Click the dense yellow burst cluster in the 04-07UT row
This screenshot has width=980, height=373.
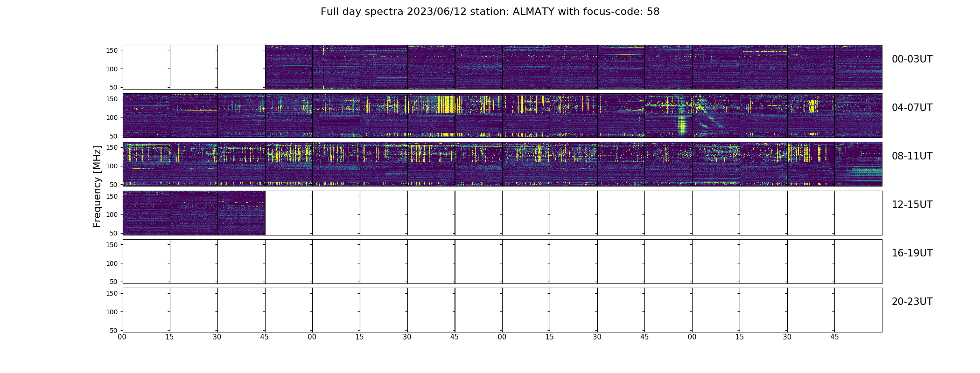[x=447, y=104]
